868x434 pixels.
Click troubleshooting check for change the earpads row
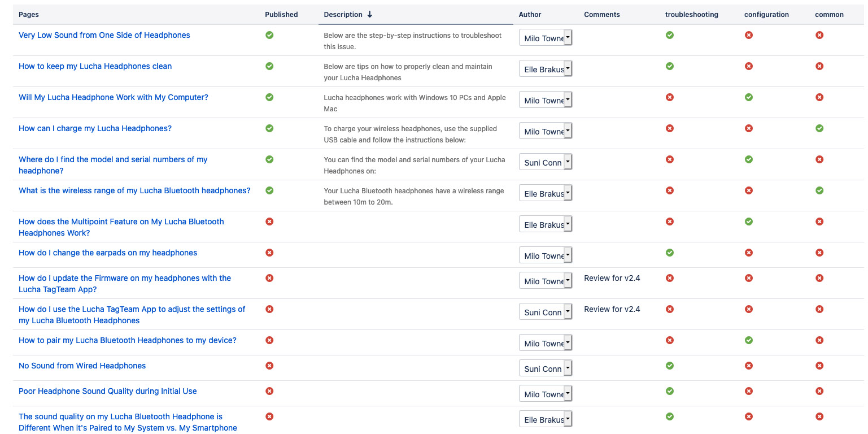click(670, 253)
